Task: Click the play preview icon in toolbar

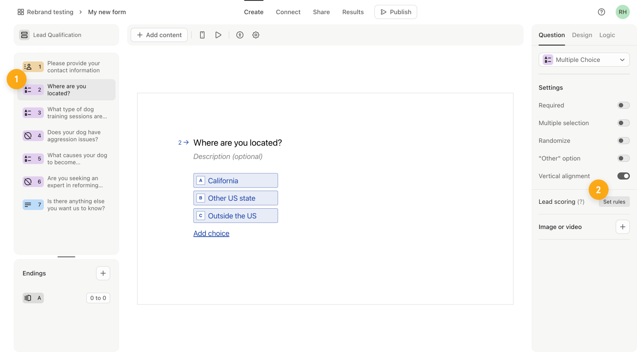Action: point(218,35)
